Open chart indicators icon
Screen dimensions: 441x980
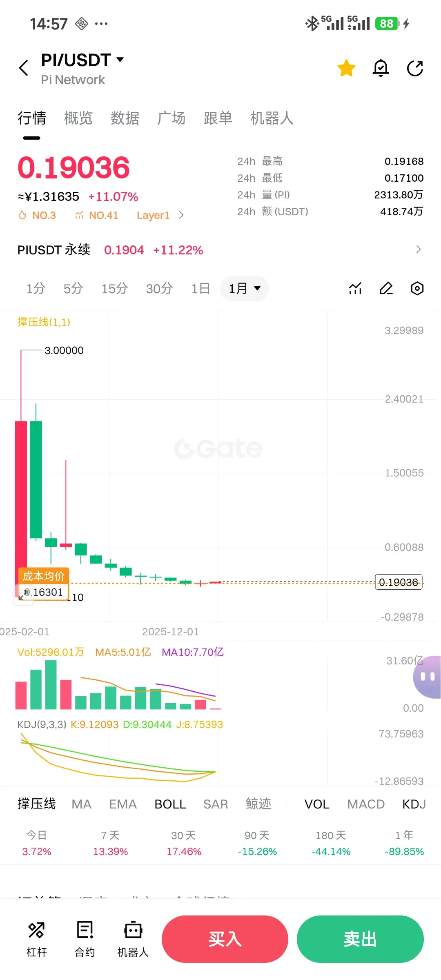(355, 288)
